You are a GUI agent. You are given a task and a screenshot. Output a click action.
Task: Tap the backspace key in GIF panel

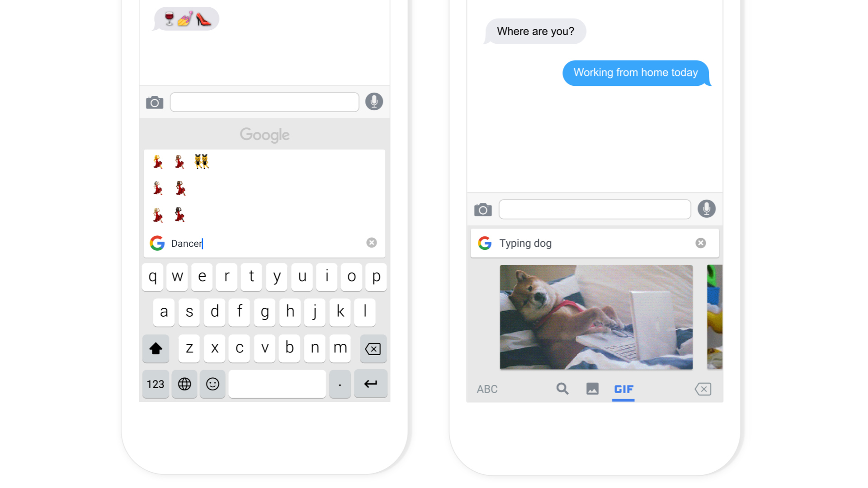(701, 389)
